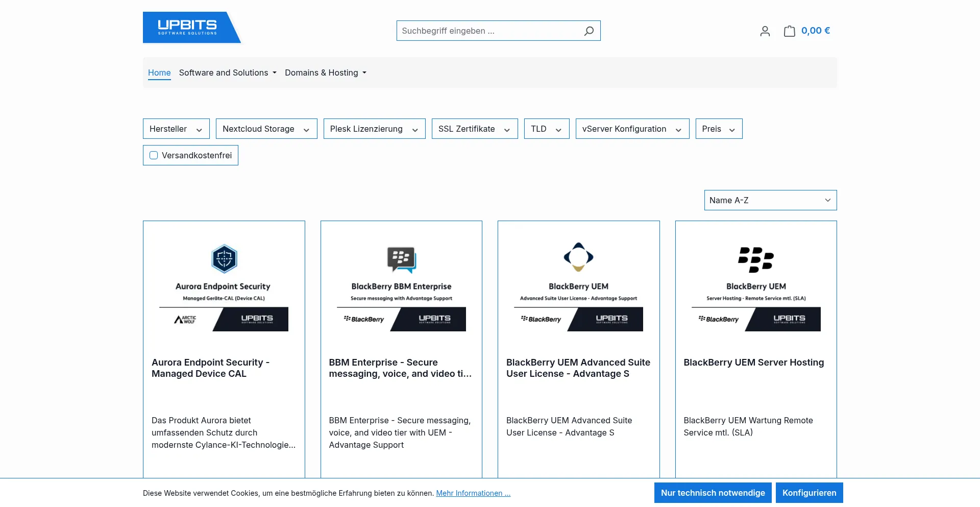Click the Konfigurieren cookie button
Image resolution: width=980 pixels, height=507 pixels.
tap(809, 493)
